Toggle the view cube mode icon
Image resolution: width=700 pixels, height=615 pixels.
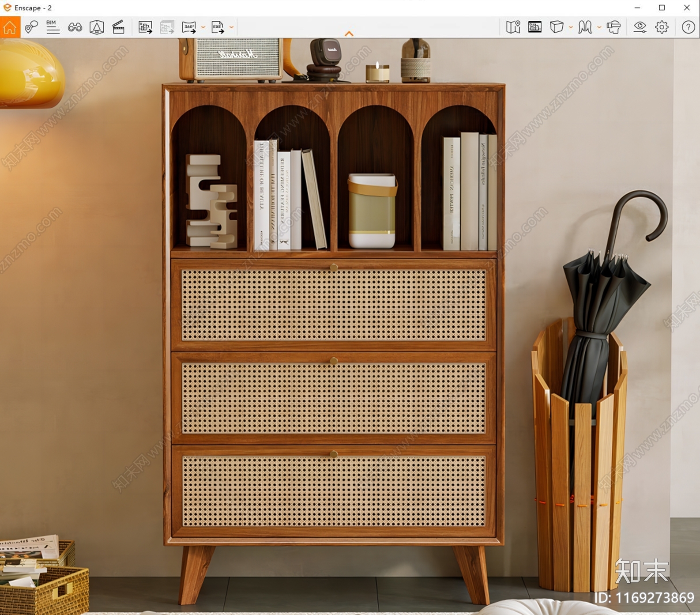coord(557,27)
